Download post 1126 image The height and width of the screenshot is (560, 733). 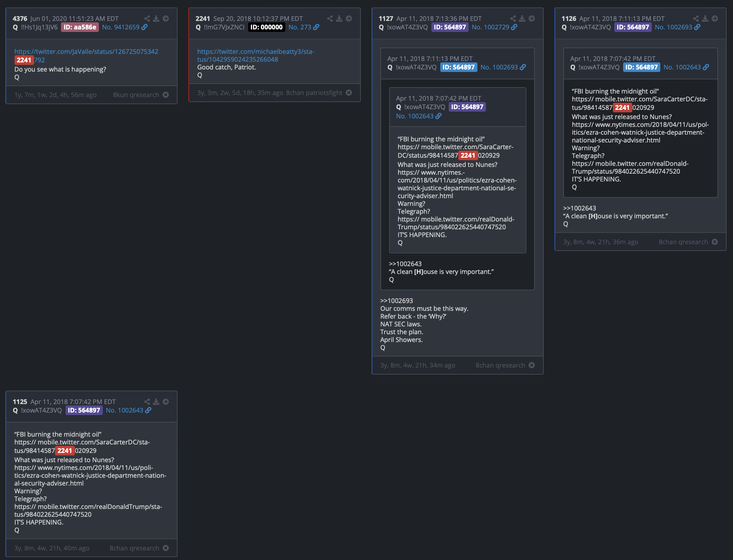coord(705,18)
